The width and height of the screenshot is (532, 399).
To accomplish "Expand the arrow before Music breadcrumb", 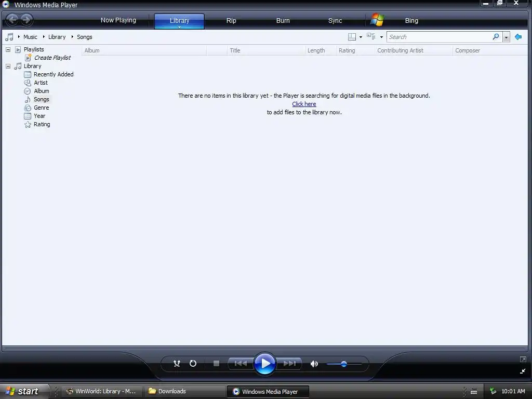I will coord(19,37).
